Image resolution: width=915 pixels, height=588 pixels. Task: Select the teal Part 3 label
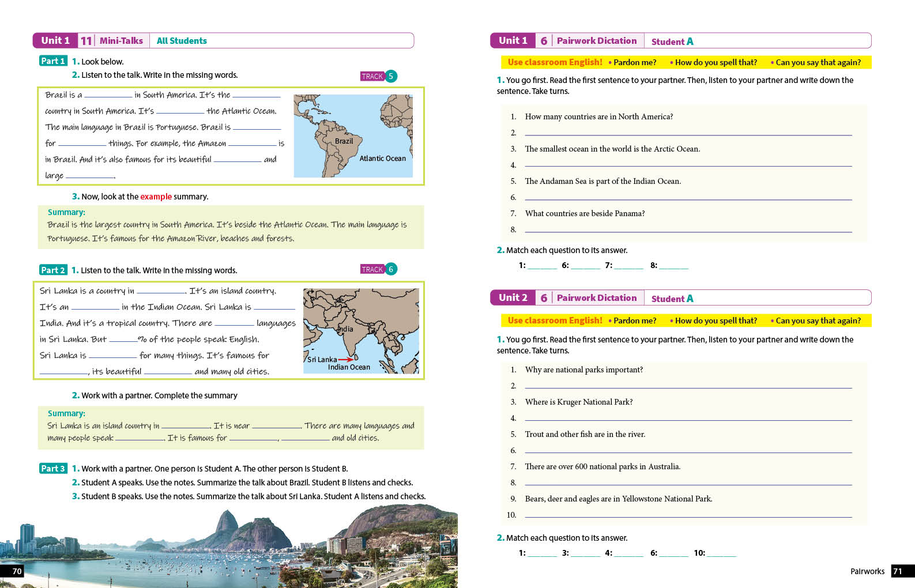tap(53, 469)
